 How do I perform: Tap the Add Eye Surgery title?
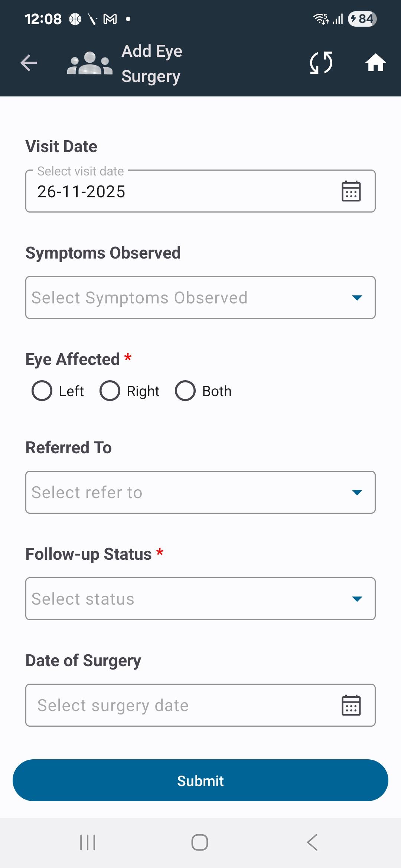[x=152, y=63]
